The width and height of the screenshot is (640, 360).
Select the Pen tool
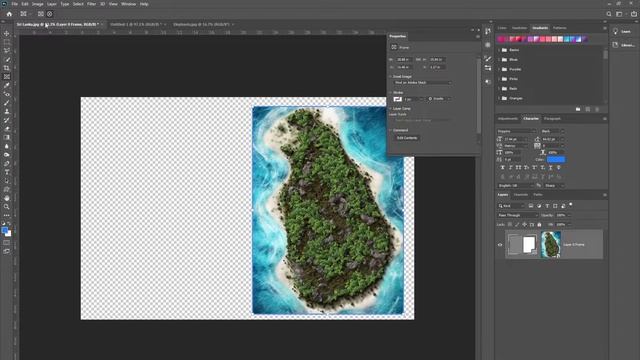[7, 163]
